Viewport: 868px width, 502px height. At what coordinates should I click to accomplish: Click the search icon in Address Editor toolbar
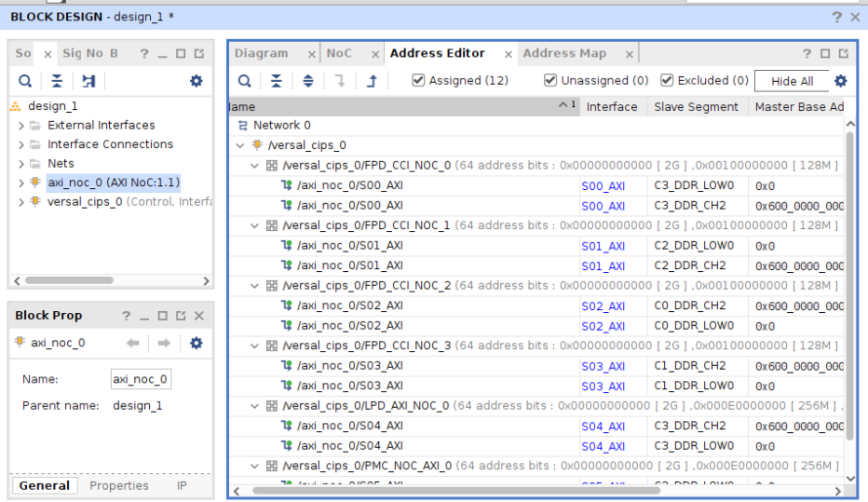click(245, 81)
